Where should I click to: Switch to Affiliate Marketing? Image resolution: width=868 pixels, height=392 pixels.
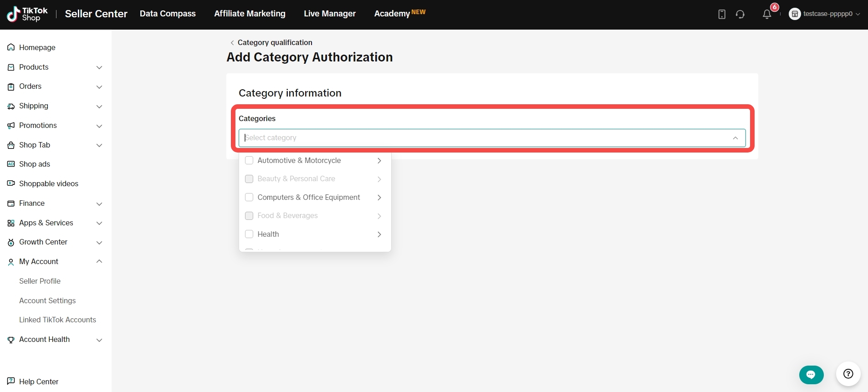250,14
